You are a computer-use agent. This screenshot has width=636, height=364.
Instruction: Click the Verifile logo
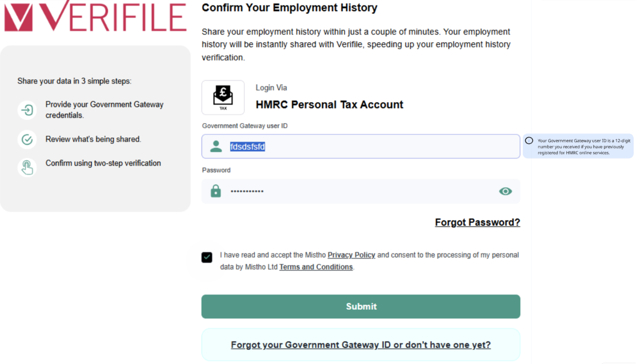95,17
